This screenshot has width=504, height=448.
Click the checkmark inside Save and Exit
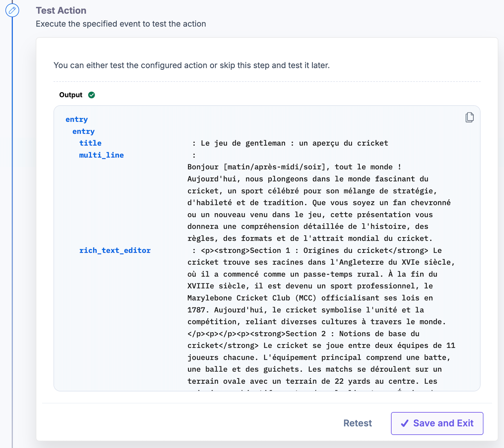pos(405,423)
